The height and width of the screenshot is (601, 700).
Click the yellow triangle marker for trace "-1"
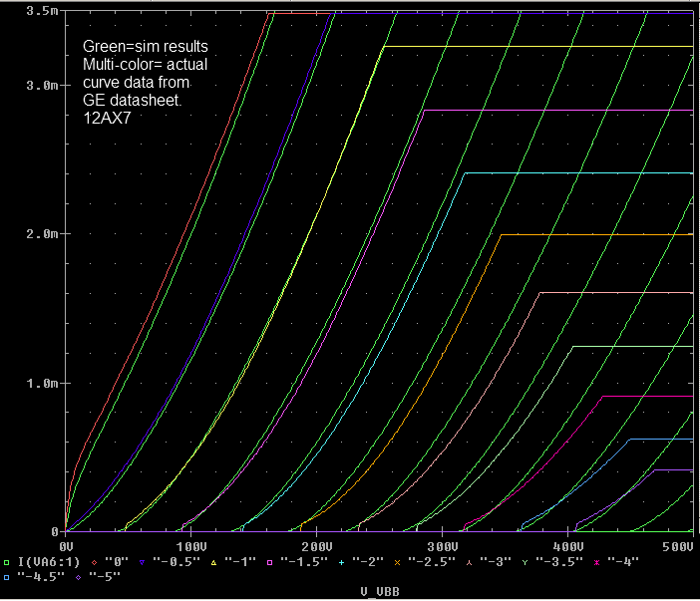pos(213,563)
